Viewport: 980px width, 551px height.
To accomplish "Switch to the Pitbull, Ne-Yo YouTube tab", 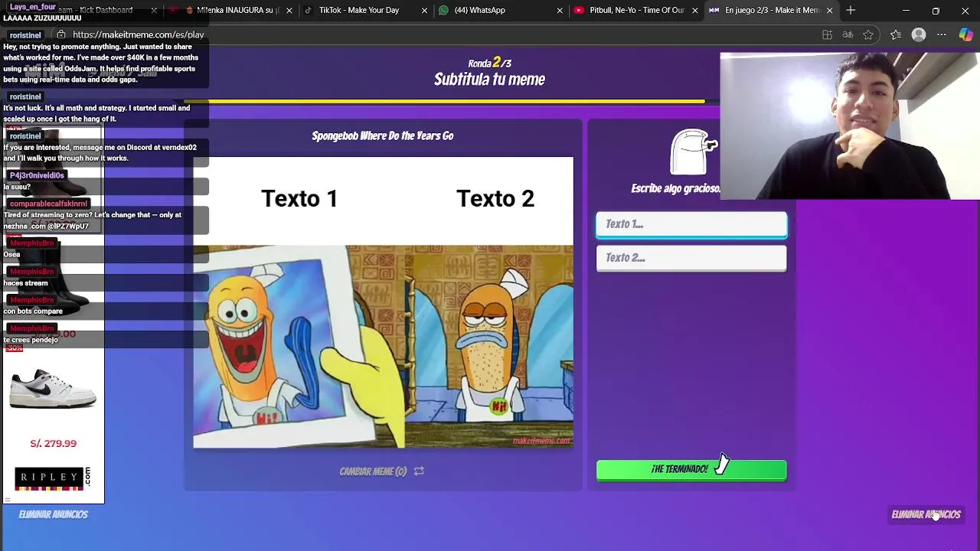I will 636,10.
